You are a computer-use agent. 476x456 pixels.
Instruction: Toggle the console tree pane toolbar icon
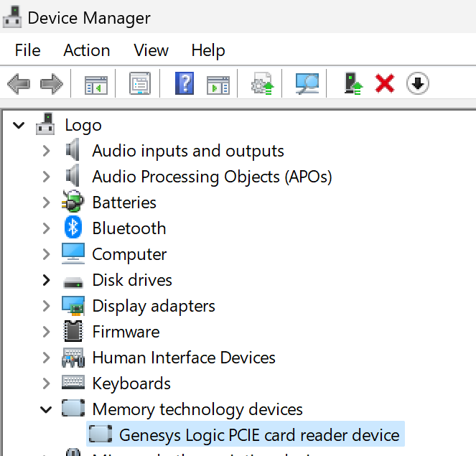click(x=96, y=85)
